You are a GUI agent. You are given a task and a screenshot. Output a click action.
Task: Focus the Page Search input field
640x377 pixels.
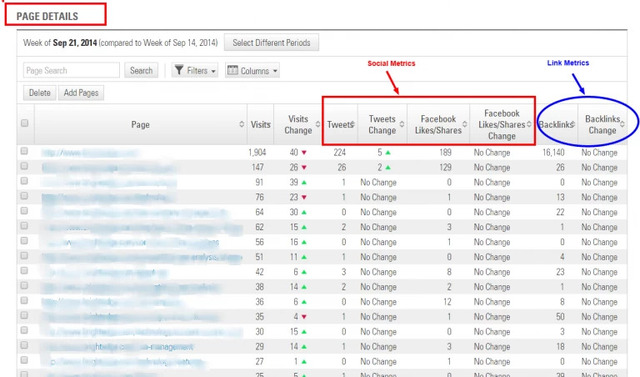pos(71,70)
